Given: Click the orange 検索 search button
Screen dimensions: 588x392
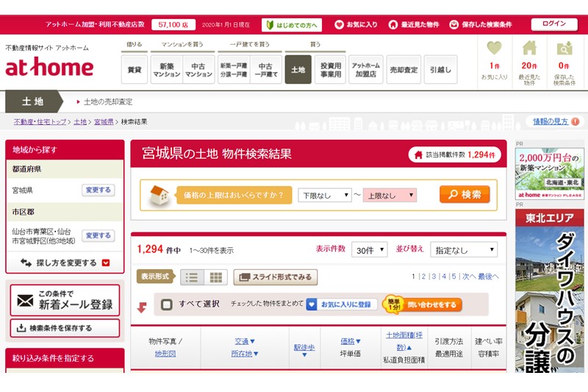Looking at the screenshot, I should 465,194.
